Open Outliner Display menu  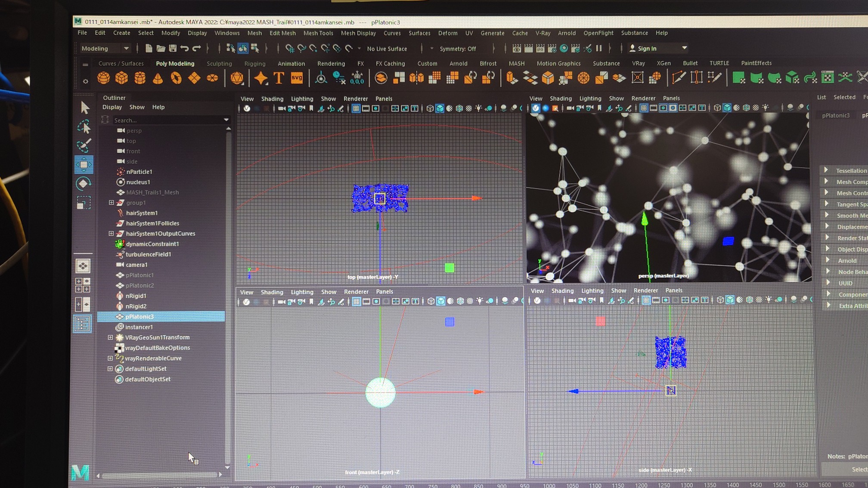(x=112, y=107)
